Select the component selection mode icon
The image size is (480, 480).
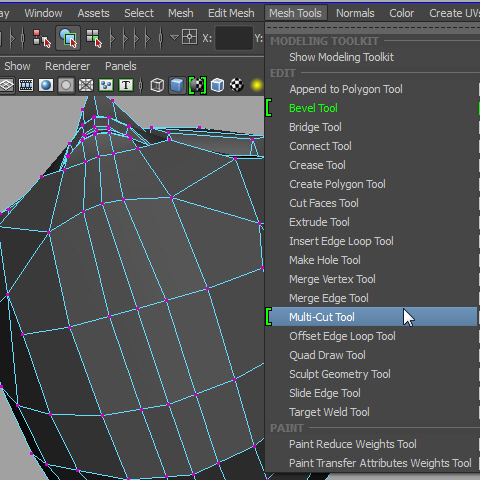point(94,38)
